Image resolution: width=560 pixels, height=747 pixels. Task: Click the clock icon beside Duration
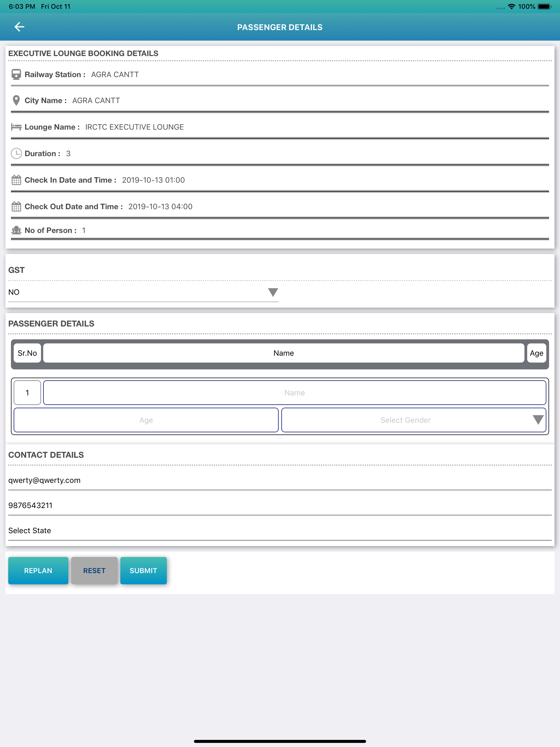coord(16,154)
